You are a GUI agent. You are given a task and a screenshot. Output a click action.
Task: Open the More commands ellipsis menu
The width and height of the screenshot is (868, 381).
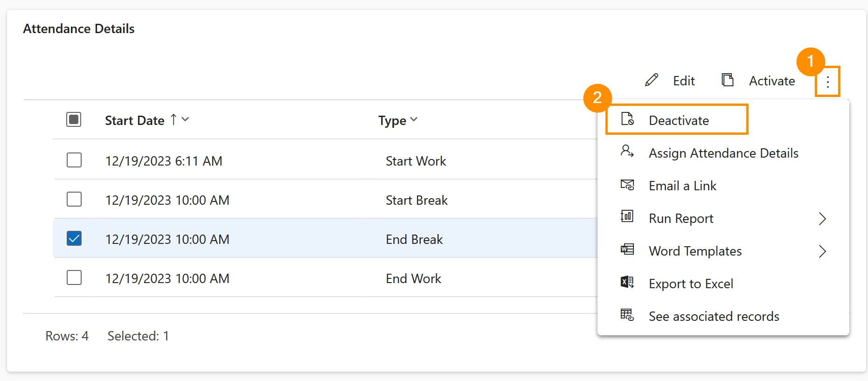[x=828, y=81]
